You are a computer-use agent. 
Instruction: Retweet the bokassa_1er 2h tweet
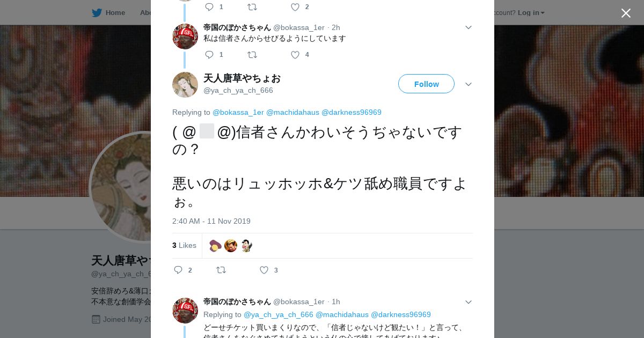[x=252, y=55]
